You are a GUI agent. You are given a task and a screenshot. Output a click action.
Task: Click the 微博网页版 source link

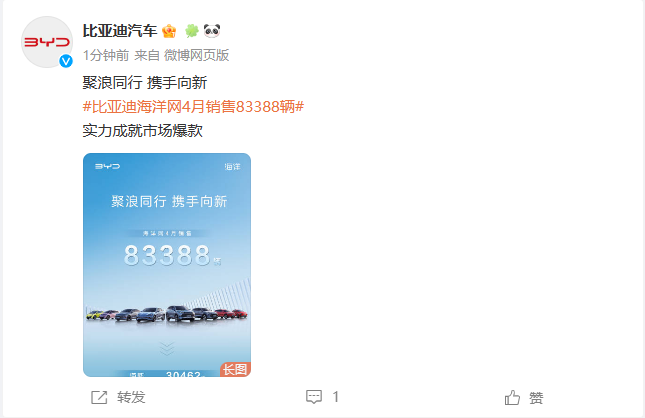(197, 55)
